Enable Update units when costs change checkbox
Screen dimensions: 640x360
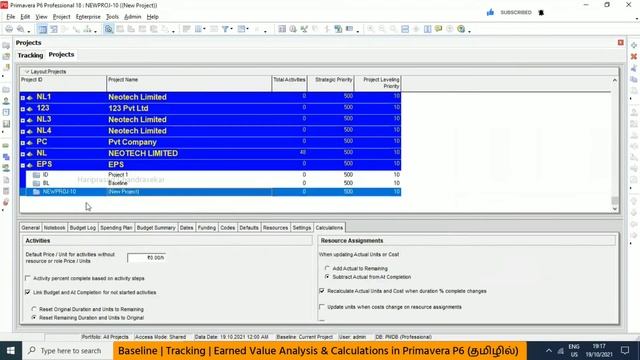(x=322, y=307)
